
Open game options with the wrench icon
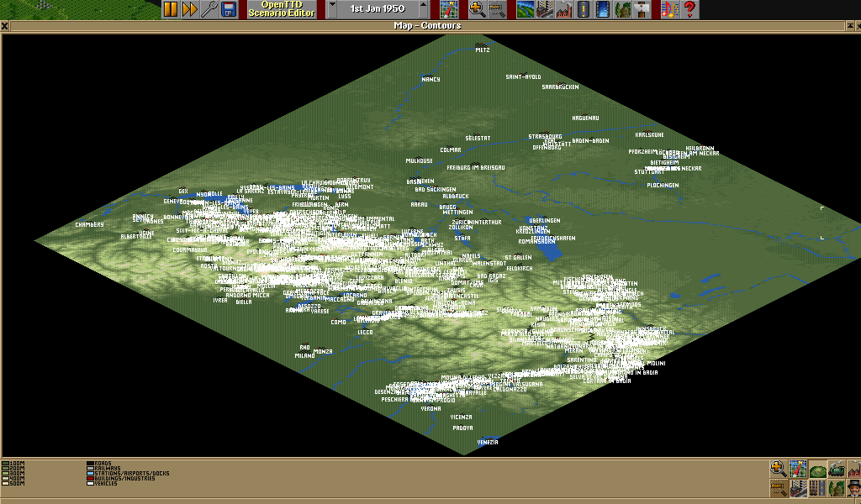(x=209, y=9)
